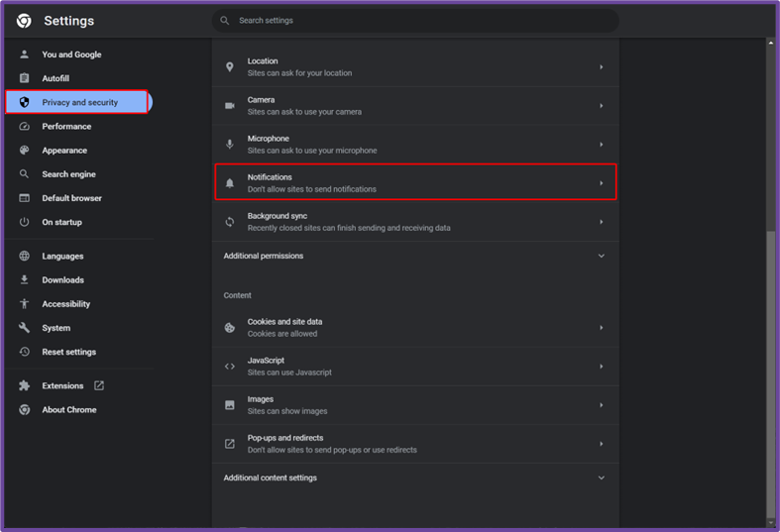The height and width of the screenshot is (532, 780).
Task: Open Images settings arrow
Action: tap(601, 405)
